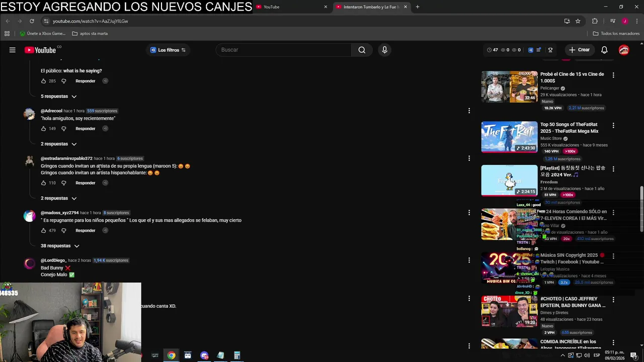
Task: Click the trophy icon in extension bar
Action: click(550, 50)
